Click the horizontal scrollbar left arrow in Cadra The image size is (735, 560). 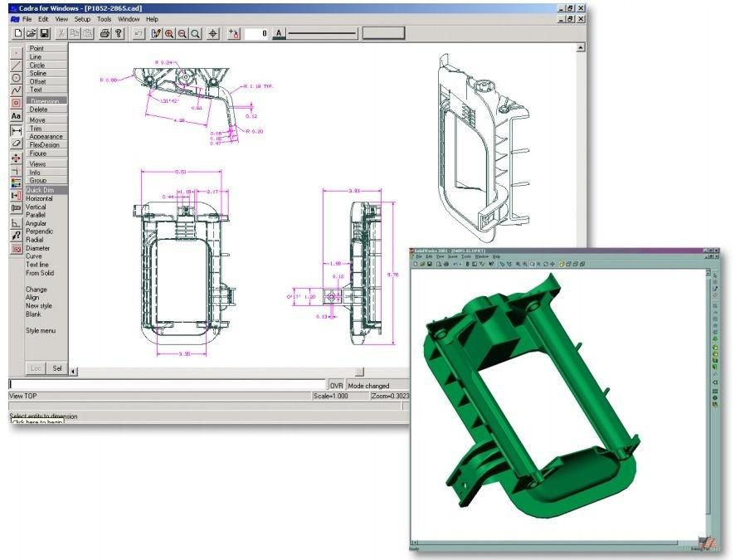coord(73,371)
